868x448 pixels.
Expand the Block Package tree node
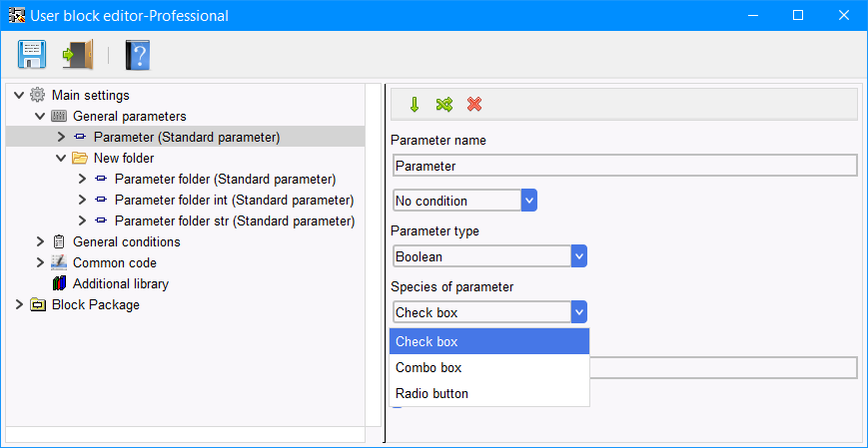[19, 304]
